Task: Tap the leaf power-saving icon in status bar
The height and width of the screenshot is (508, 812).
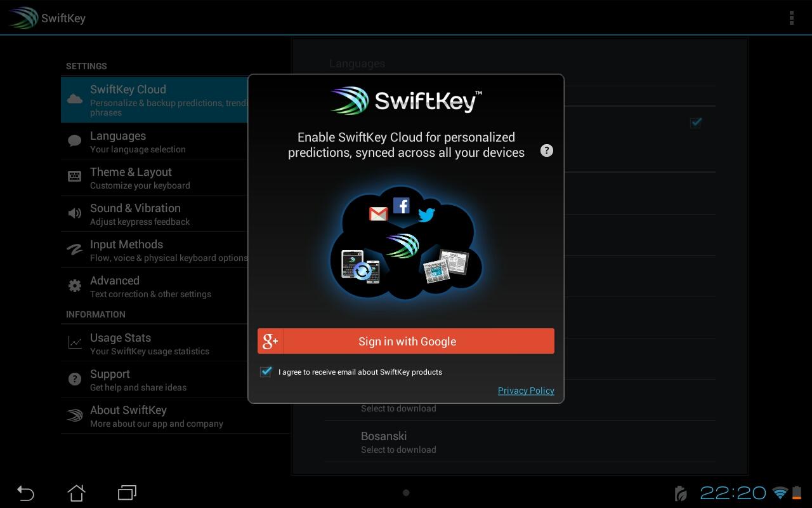Action: click(x=681, y=493)
